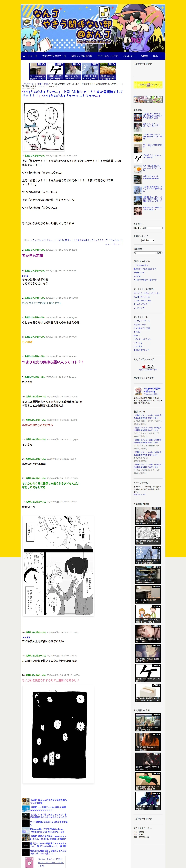Open 3984PV 杉浦太陽 popular article thumbnail

click(148, 516)
